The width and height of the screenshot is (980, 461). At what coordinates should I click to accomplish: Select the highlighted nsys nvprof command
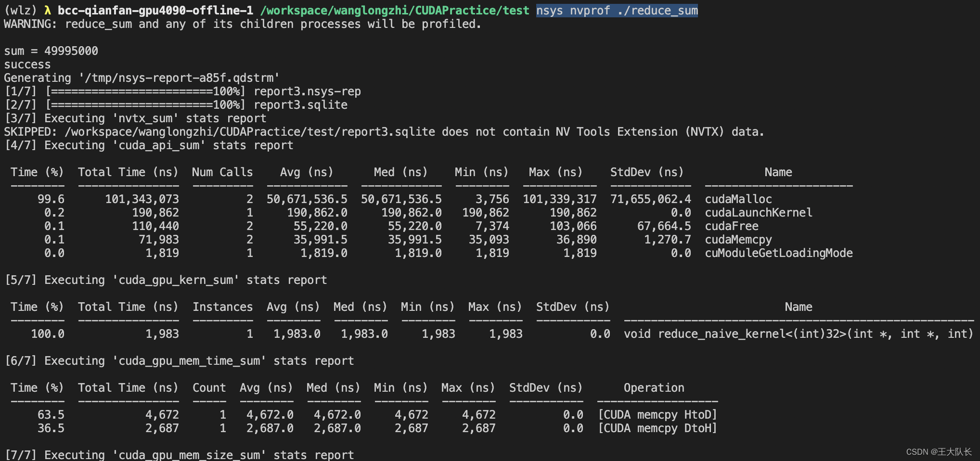coord(616,10)
